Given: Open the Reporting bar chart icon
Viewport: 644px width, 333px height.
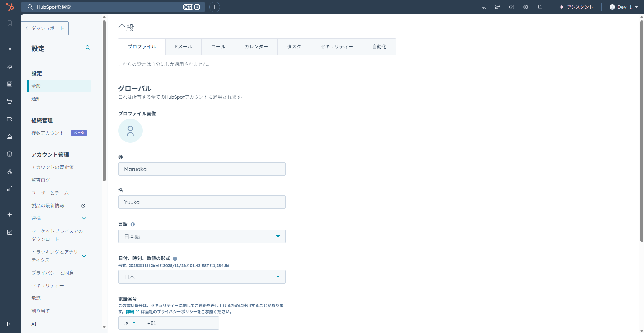Looking at the screenshot, I should pyautogui.click(x=10, y=189).
